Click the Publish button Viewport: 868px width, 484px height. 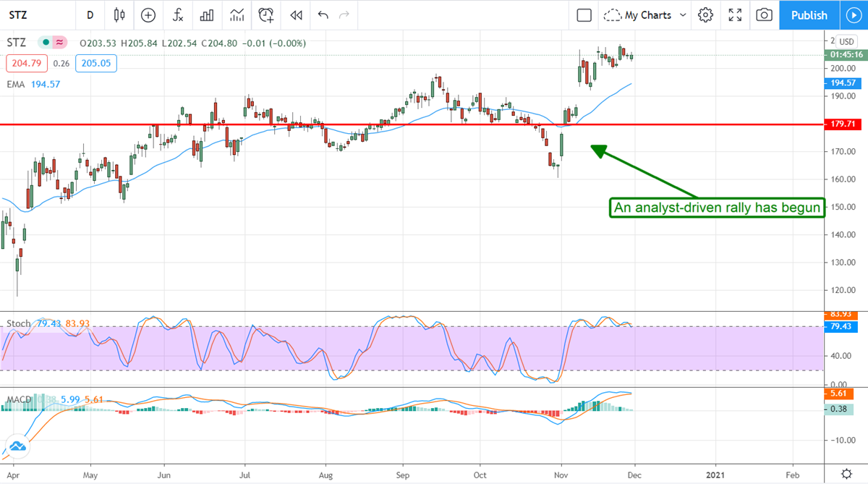tap(809, 15)
